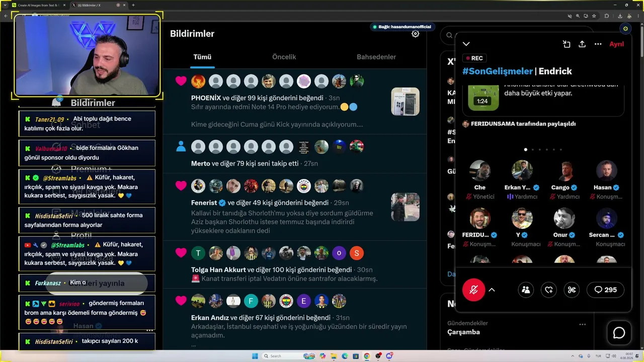644x362 pixels.
Task: Open Microsoft Edge from the taskbar
Action: pyautogui.click(x=345, y=356)
